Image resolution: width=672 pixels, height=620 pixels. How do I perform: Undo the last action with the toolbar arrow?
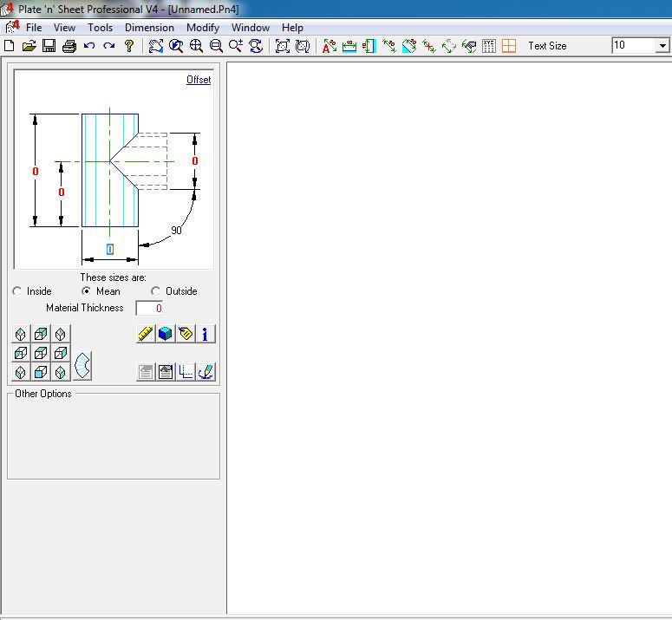point(89,46)
